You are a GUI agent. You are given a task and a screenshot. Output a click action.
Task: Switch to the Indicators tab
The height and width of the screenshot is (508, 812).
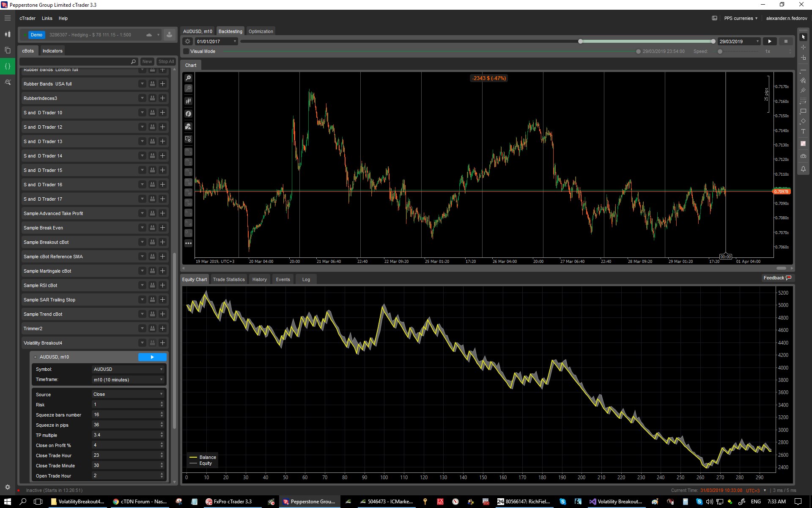(x=52, y=51)
